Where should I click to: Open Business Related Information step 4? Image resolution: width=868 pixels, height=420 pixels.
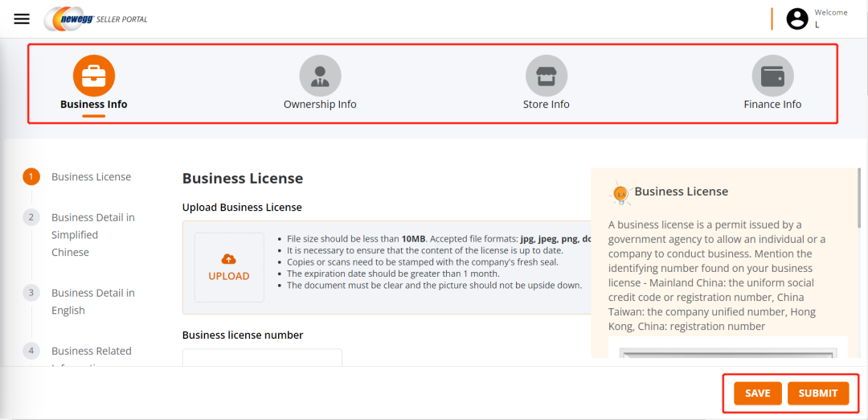click(x=91, y=352)
